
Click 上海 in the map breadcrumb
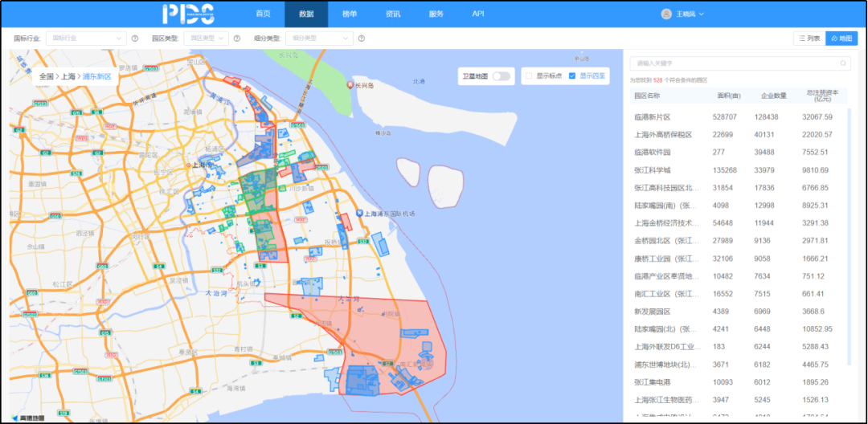pyautogui.click(x=68, y=76)
